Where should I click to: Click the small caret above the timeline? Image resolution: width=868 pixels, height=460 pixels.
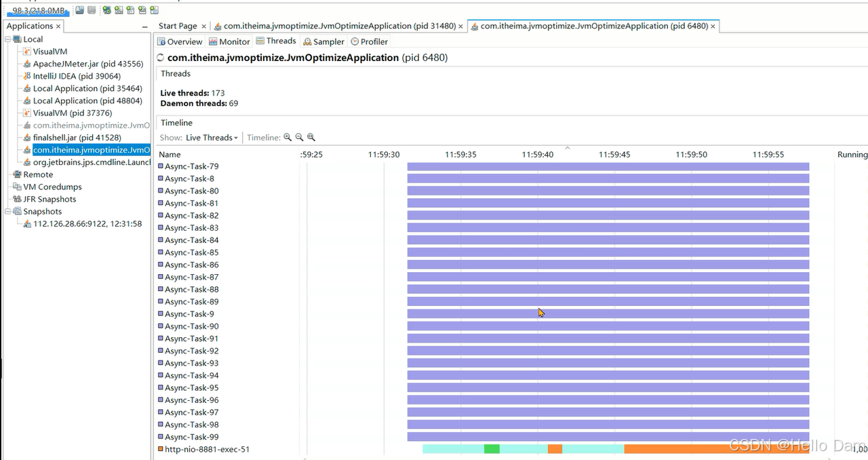click(x=568, y=147)
